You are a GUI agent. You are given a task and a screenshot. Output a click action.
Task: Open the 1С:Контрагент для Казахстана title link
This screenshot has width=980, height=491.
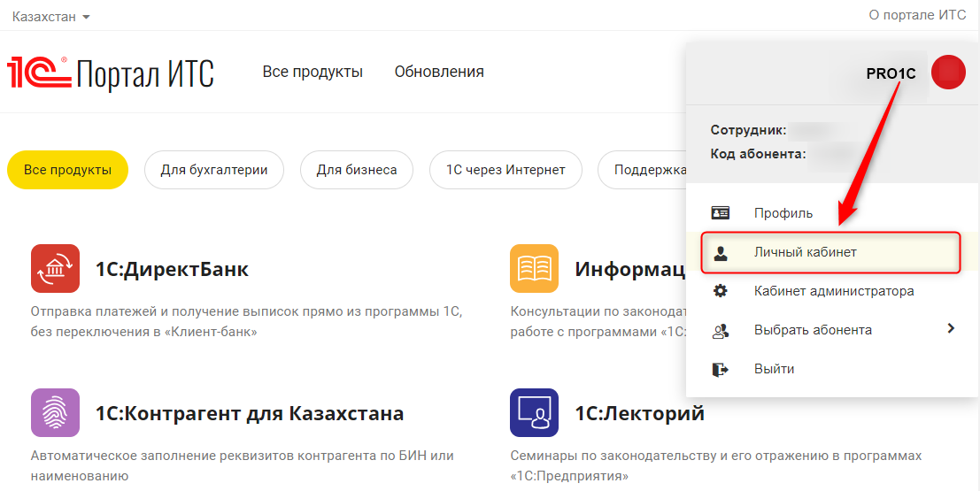pos(250,413)
